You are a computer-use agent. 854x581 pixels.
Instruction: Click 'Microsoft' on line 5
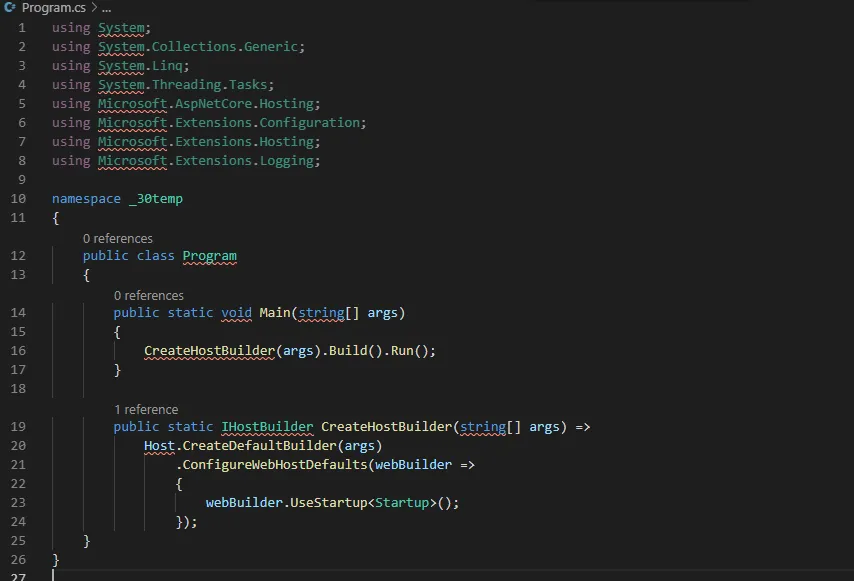point(132,104)
